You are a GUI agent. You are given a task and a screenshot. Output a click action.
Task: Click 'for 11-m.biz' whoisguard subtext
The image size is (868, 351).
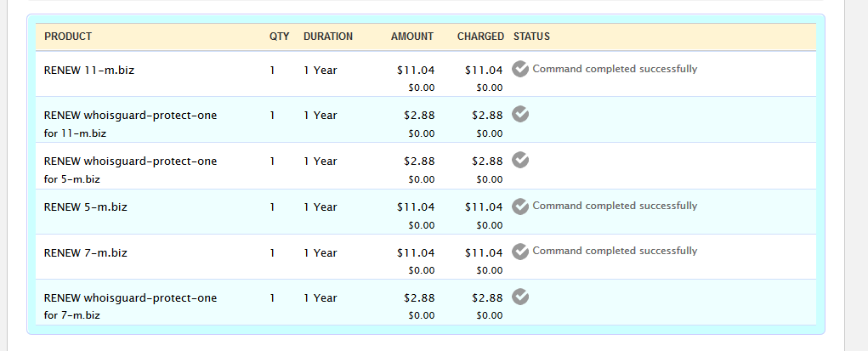(75, 133)
